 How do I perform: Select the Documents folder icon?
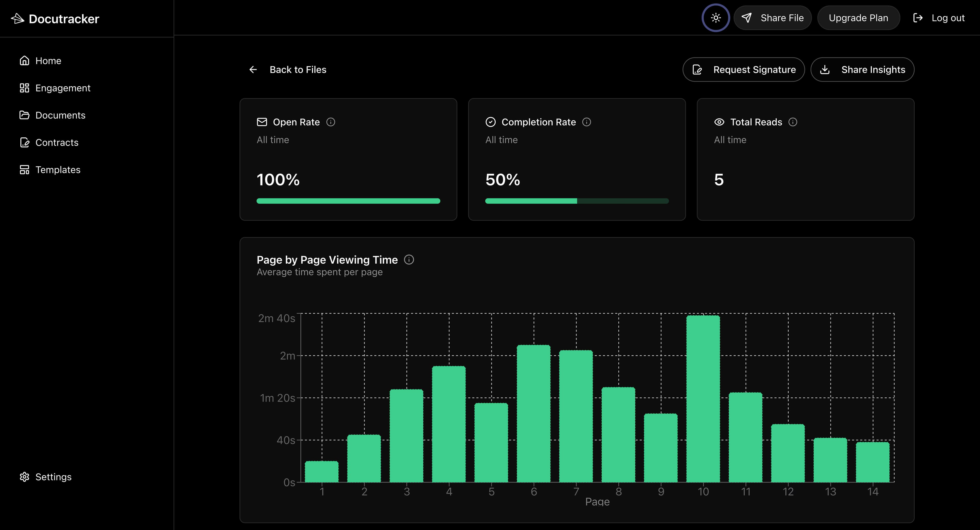click(x=24, y=115)
